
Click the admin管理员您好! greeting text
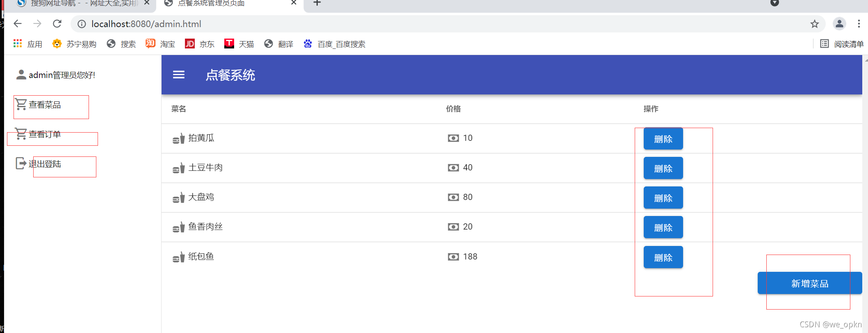tap(62, 75)
